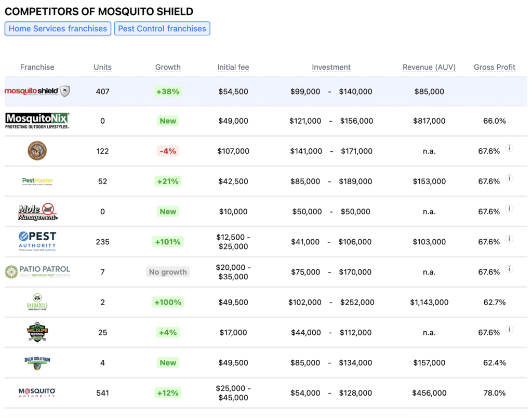Image resolution: width=532 pixels, height=418 pixels.
Task: Select the 541 units value
Action: (x=102, y=393)
